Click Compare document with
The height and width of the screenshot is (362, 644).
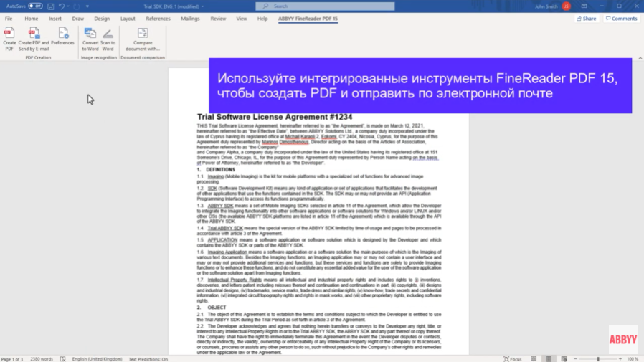(143, 39)
